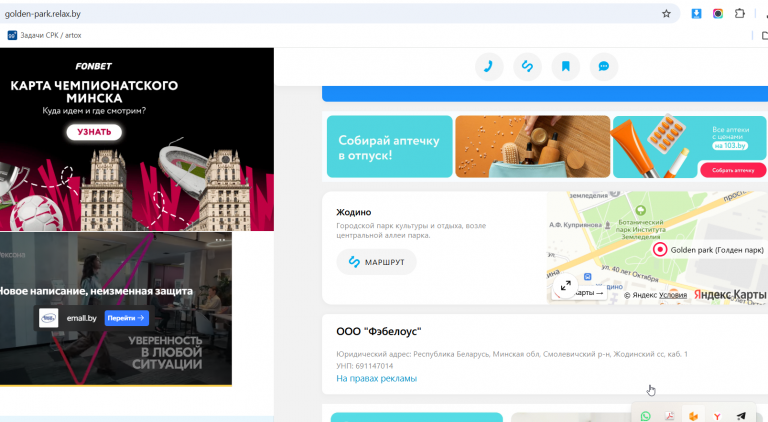The height and width of the screenshot is (422, 768).
Task: Open Yandex Browser tray icon
Action: tap(717, 416)
